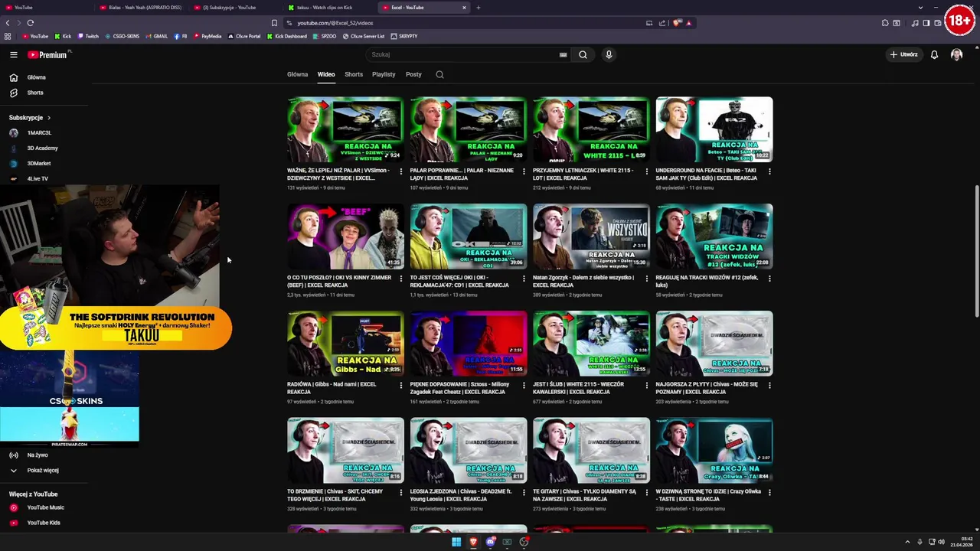Start voice search with microphone icon
Viewport: 980px width, 551px height.
point(609,54)
